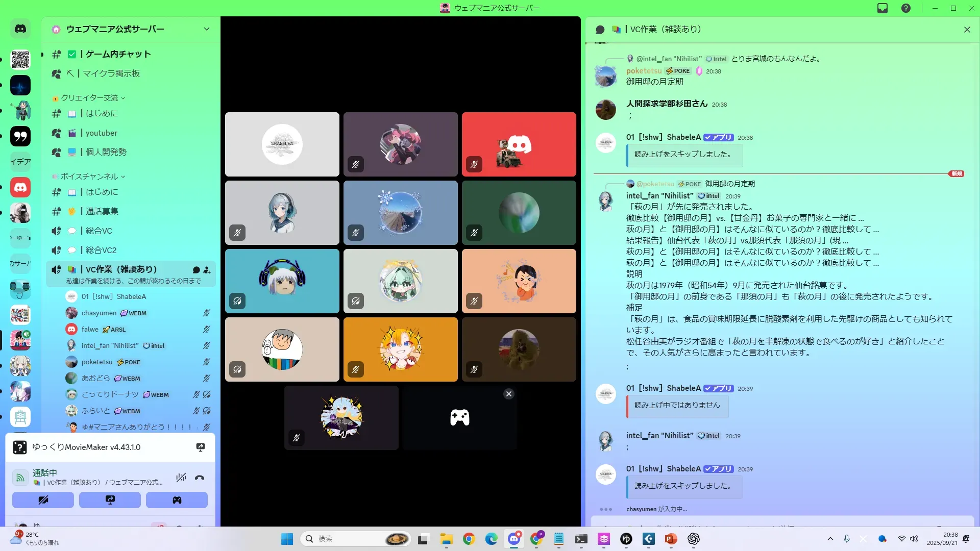Open chat for VC作業 voice channel

tap(196, 270)
